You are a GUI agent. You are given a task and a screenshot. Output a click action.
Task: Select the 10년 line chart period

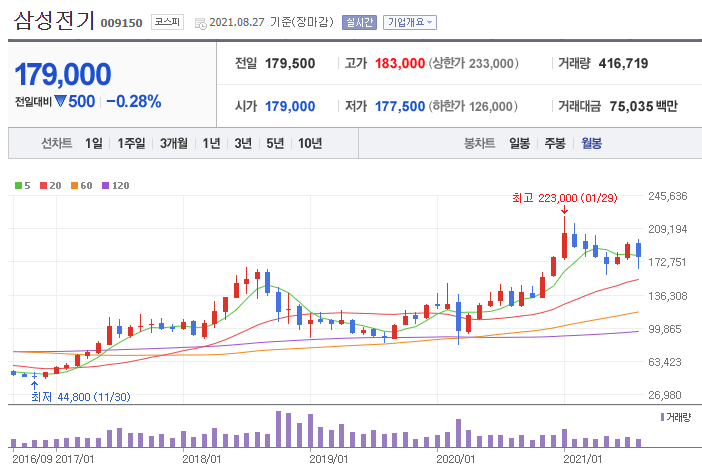pyautogui.click(x=310, y=143)
